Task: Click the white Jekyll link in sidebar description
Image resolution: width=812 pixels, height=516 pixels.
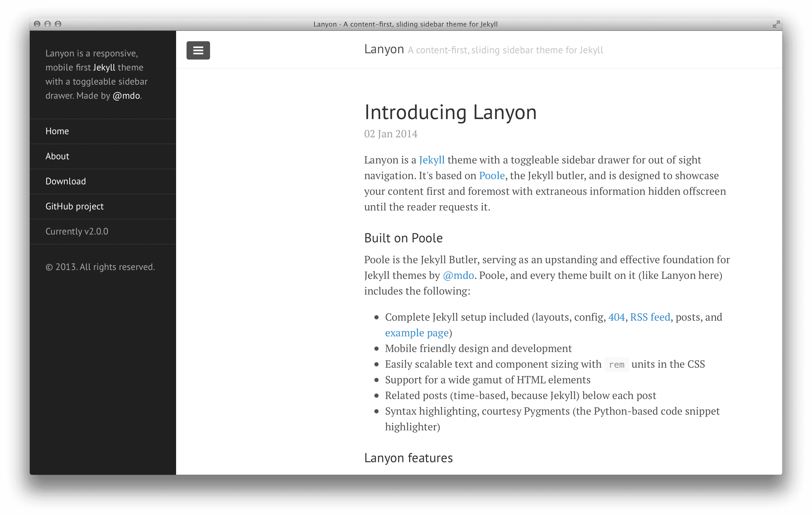Action: coord(104,67)
